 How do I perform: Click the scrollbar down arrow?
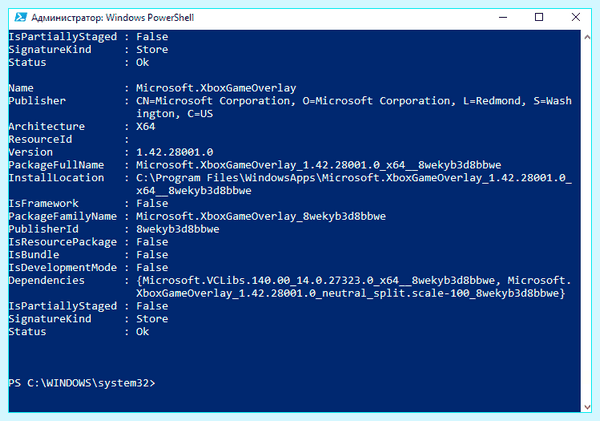[587, 407]
